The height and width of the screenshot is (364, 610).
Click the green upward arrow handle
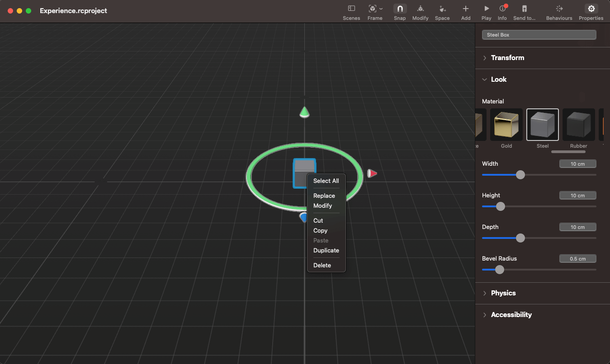[x=304, y=112]
